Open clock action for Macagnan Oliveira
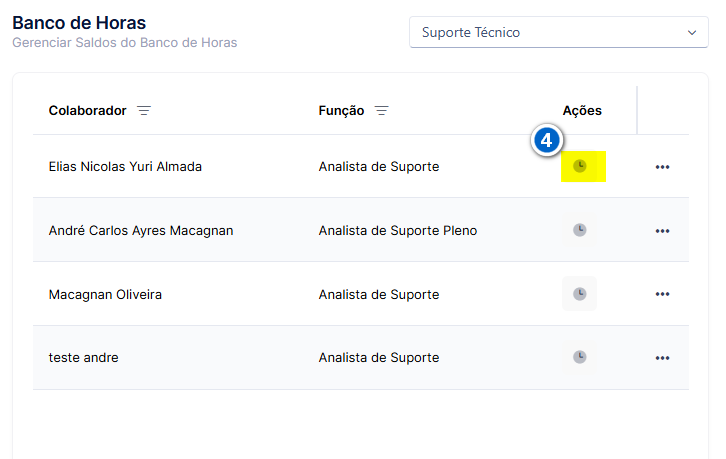This screenshot has width=726, height=459. [x=580, y=294]
